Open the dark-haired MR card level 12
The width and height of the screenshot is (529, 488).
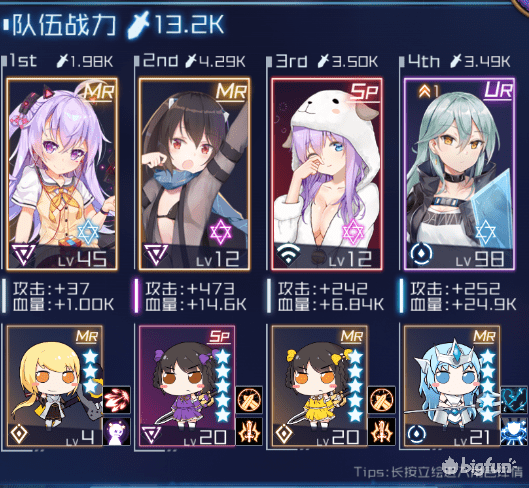(194, 174)
